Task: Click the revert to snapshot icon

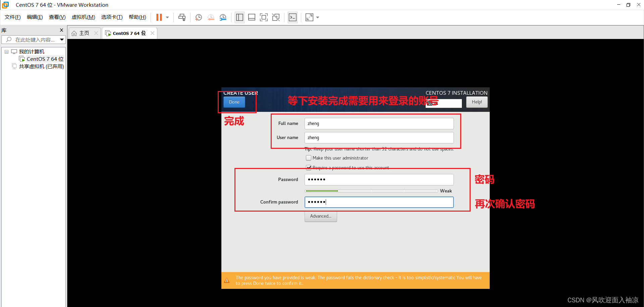Action: coord(211,17)
